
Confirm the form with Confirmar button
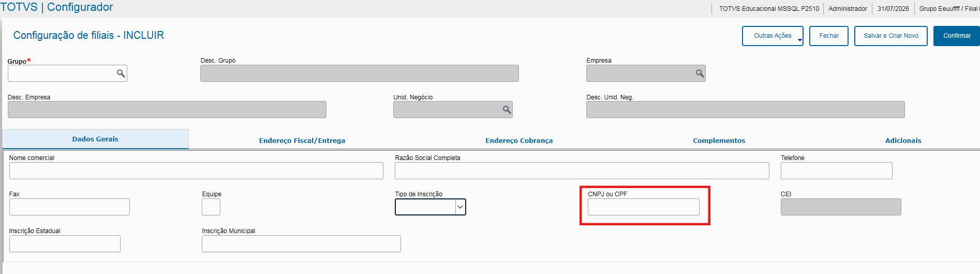point(957,36)
